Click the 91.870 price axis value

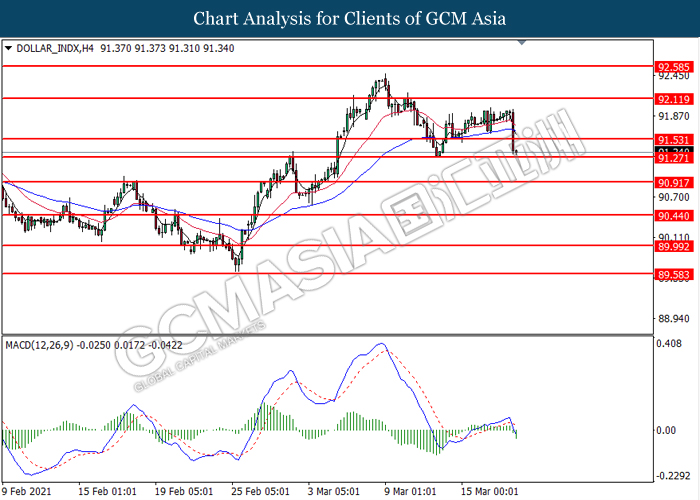[674, 116]
